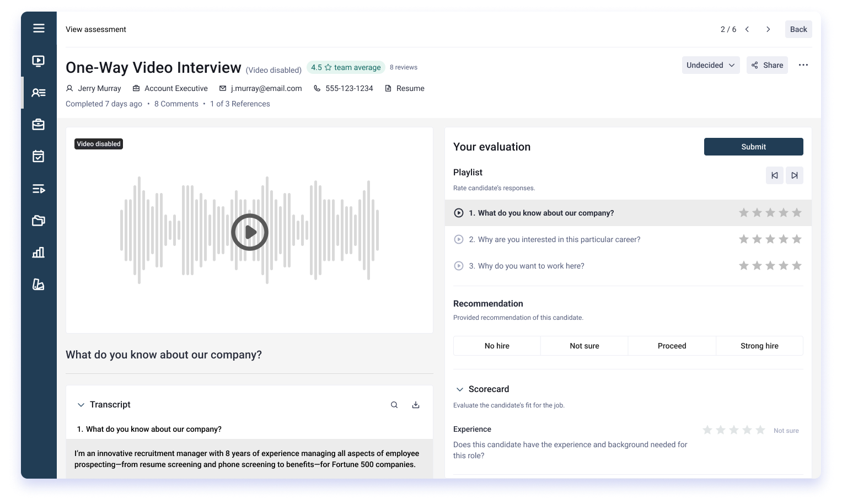Image resolution: width=842 pixels, height=504 pixels.
Task: Open the Resume link
Action: click(410, 88)
